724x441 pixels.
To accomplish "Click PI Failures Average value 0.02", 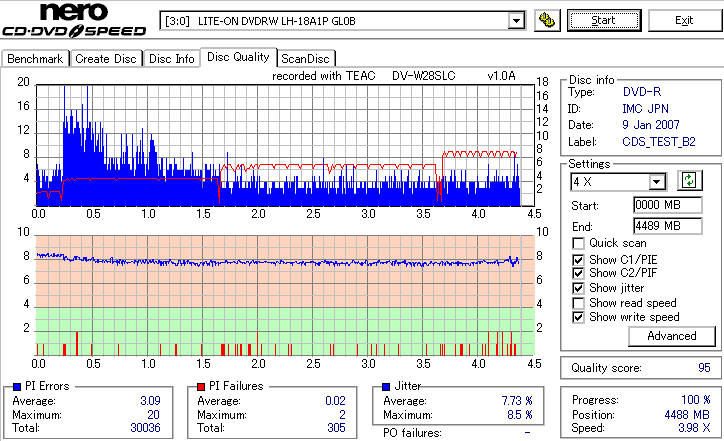I will click(x=336, y=401).
